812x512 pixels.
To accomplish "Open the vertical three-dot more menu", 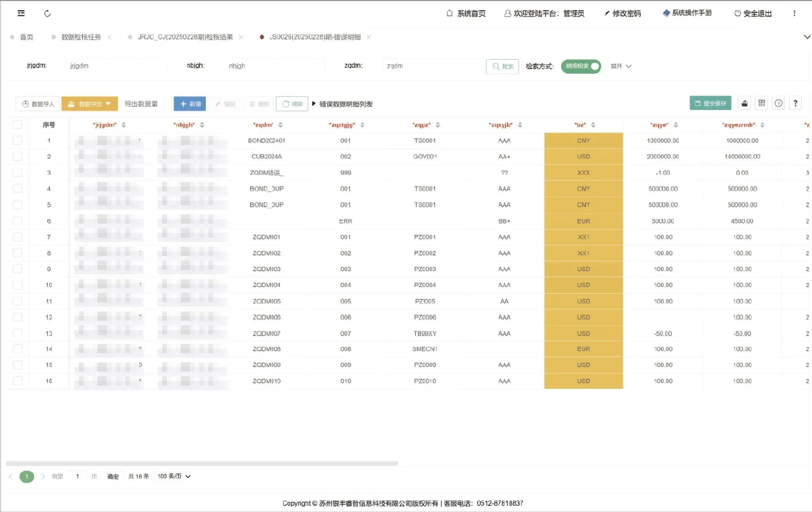I will [794, 13].
